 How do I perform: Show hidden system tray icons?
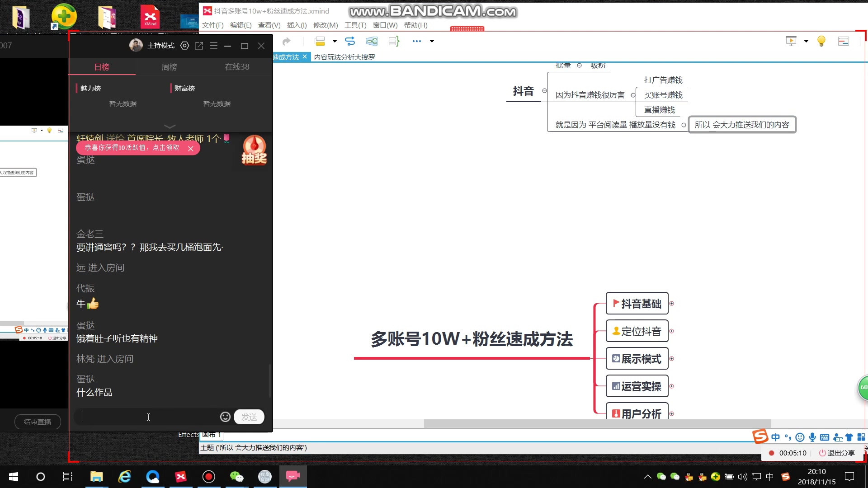(x=647, y=477)
